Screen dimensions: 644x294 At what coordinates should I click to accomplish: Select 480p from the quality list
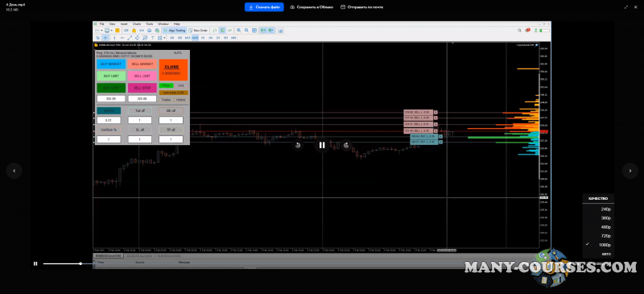coord(606,227)
